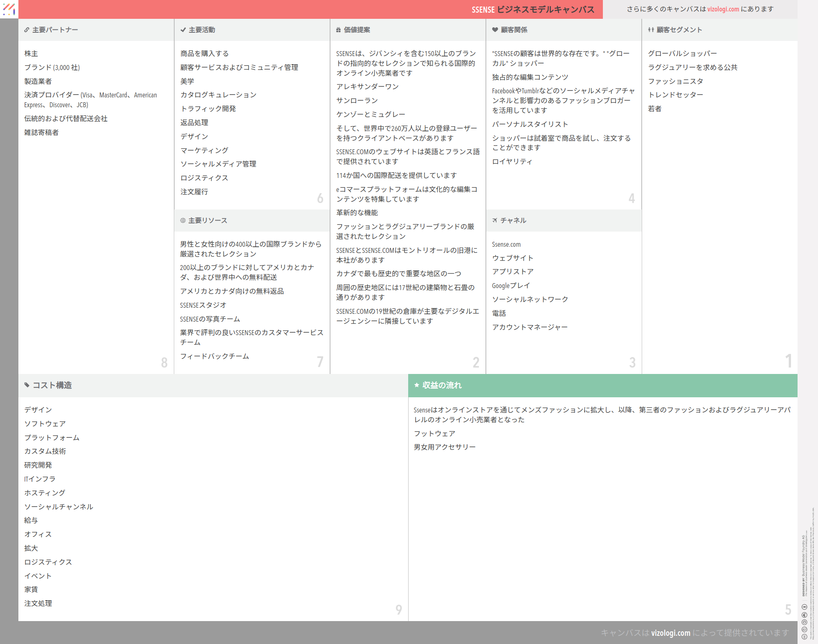Click the SSENSE ビジネスモデルキャンバス title bar
This screenshot has height=644, width=818.
click(533, 9)
